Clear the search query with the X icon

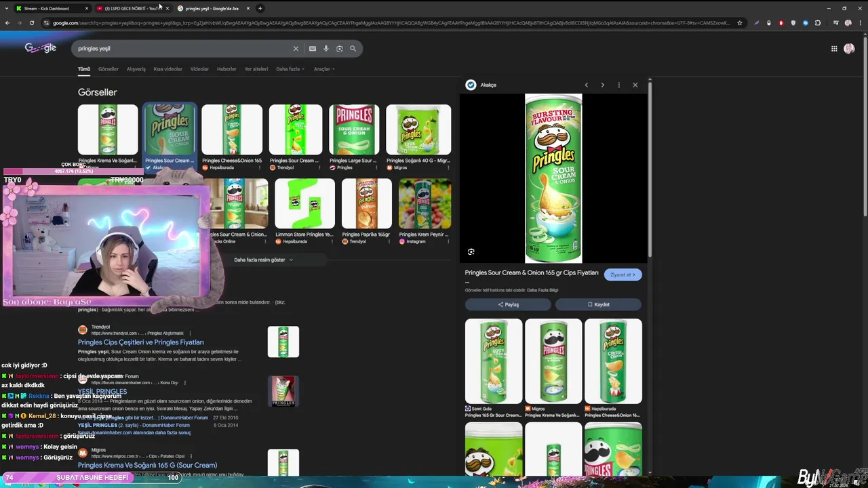click(x=296, y=49)
